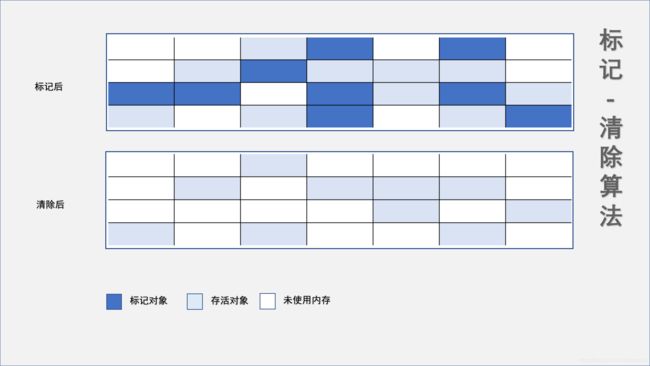Click the white cell in the third row, third column of the 标记后 grid

pyautogui.click(x=274, y=94)
